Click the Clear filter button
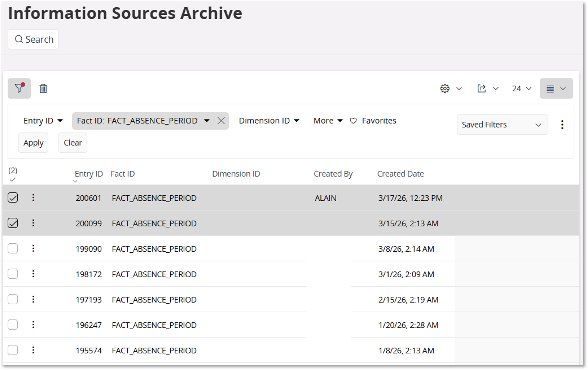The image size is (588, 370). pyautogui.click(x=73, y=143)
